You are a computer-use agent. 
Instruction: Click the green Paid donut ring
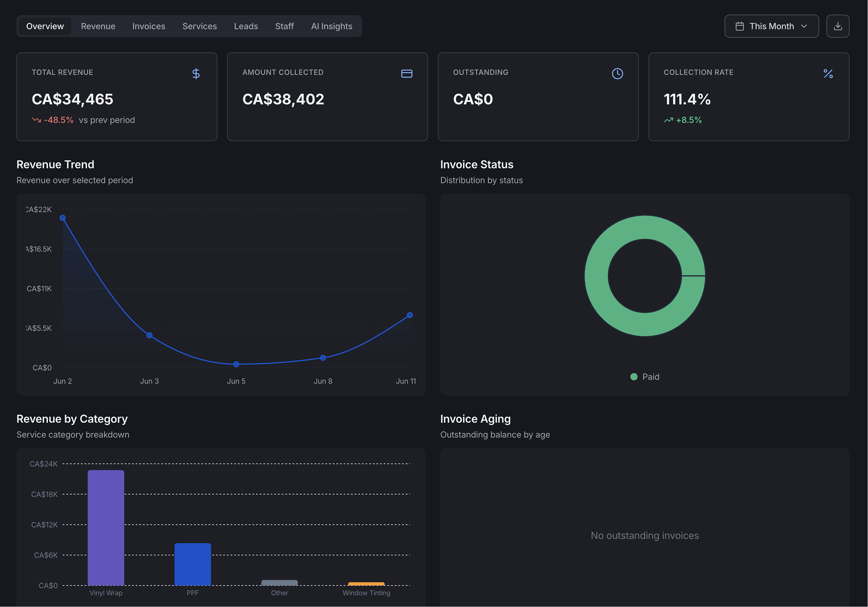[x=596, y=276]
